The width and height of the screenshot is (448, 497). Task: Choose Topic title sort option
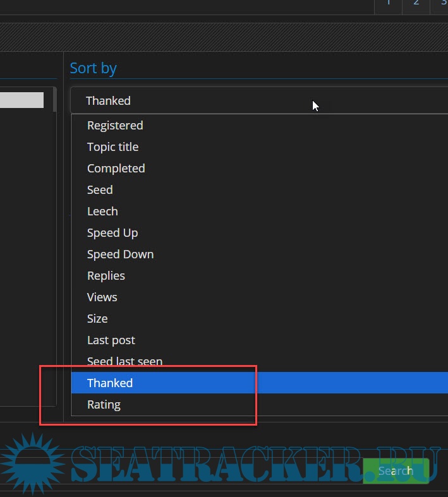112,147
